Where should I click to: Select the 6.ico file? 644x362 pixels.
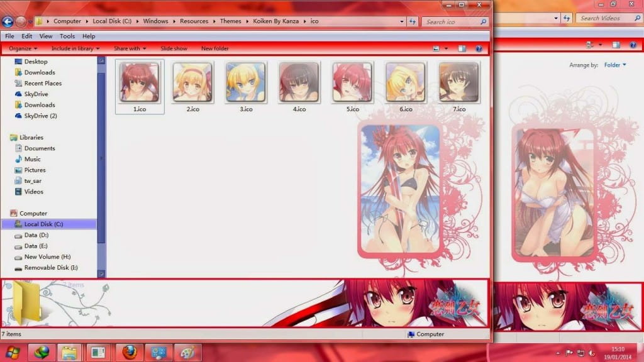[x=406, y=87]
